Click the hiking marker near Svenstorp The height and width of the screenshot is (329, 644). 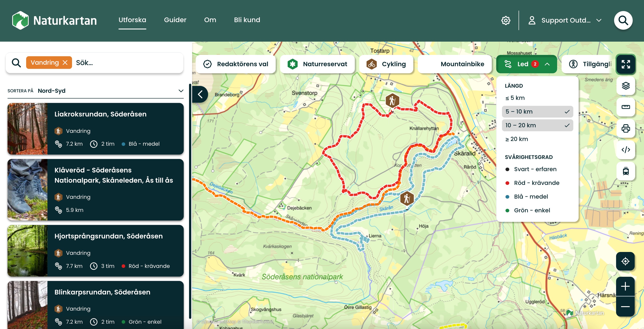click(x=392, y=101)
